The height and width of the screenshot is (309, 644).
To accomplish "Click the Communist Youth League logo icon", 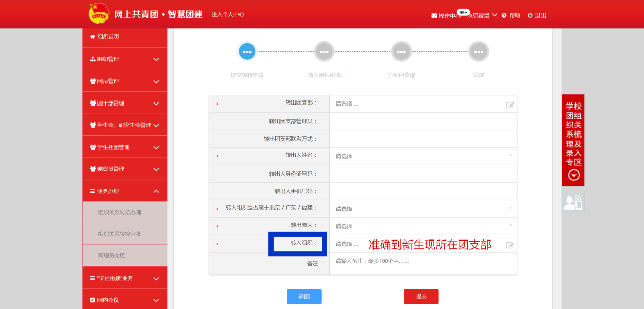I will [x=98, y=14].
